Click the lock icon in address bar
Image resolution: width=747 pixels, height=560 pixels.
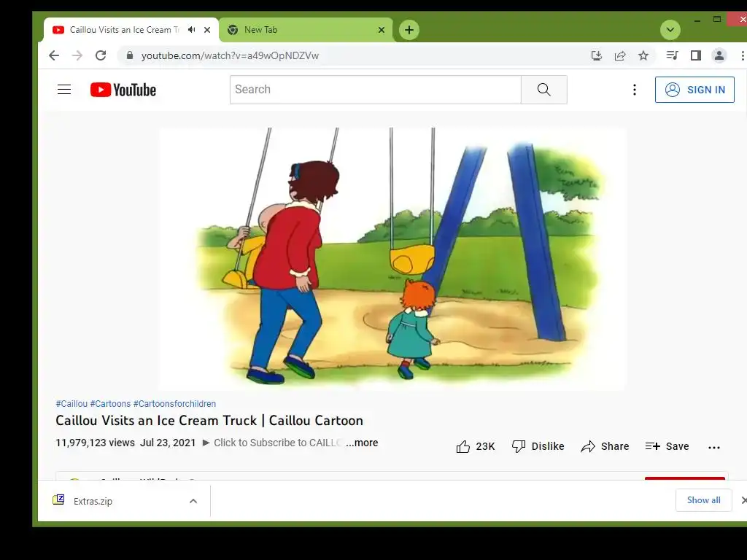130,55
